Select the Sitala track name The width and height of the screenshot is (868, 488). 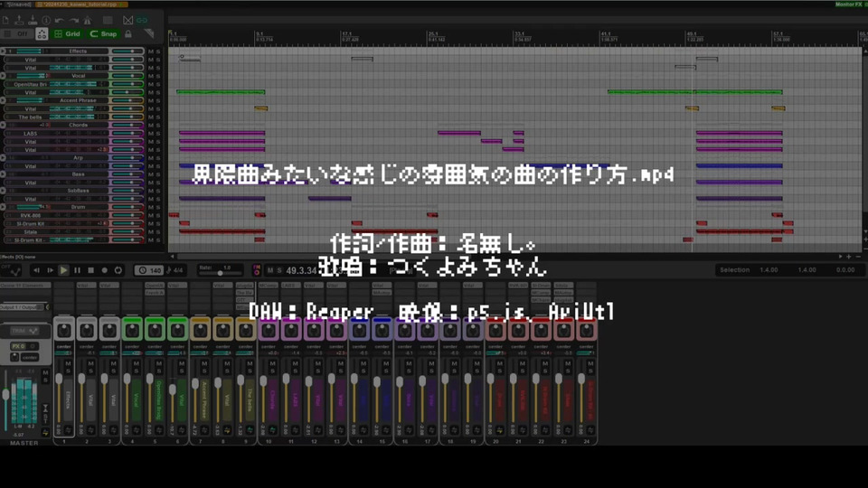point(31,232)
